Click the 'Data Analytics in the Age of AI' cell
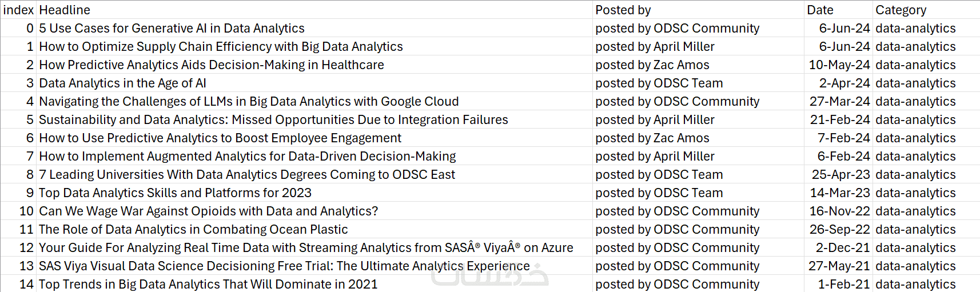Viewport: 980px width, 292px height. pos(122,83)
